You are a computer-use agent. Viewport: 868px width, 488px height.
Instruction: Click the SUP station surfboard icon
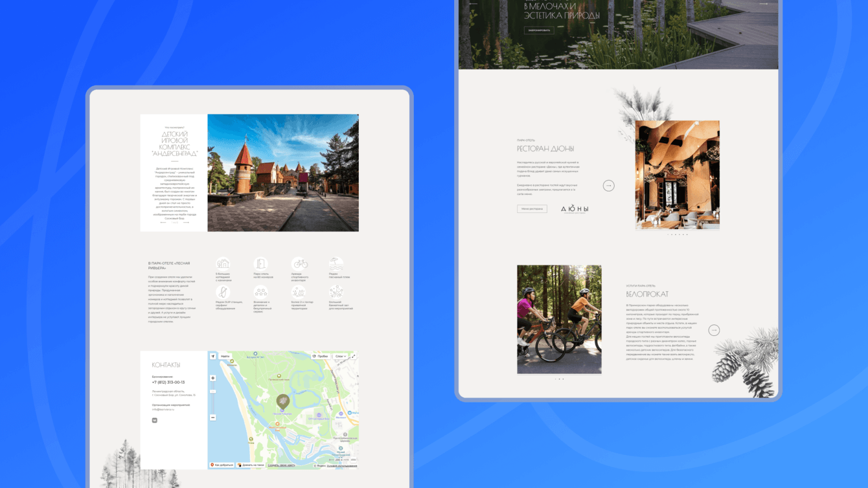click(223, 292)
